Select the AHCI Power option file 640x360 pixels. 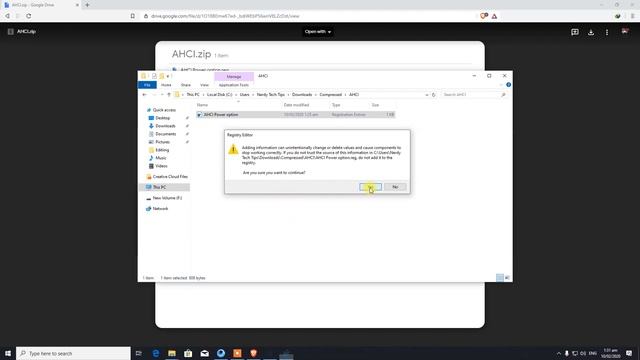coord(296,115)
